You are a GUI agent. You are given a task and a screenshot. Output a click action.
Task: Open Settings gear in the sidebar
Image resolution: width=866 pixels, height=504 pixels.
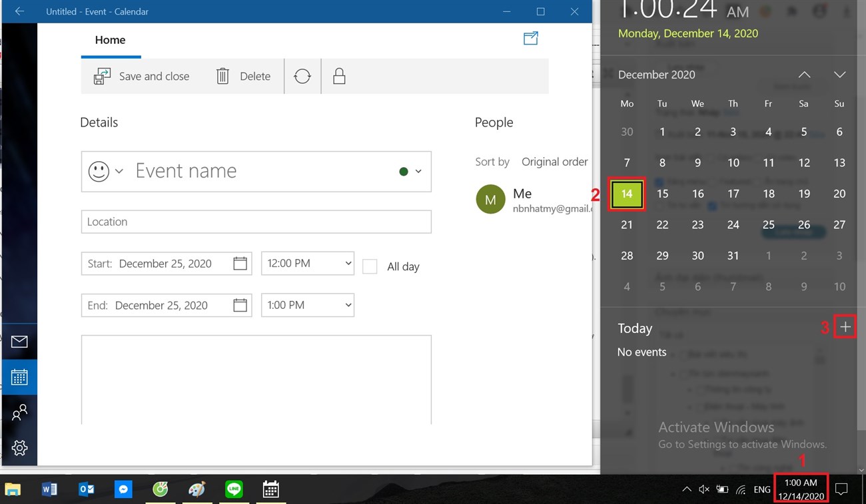(x=19, y=447)
